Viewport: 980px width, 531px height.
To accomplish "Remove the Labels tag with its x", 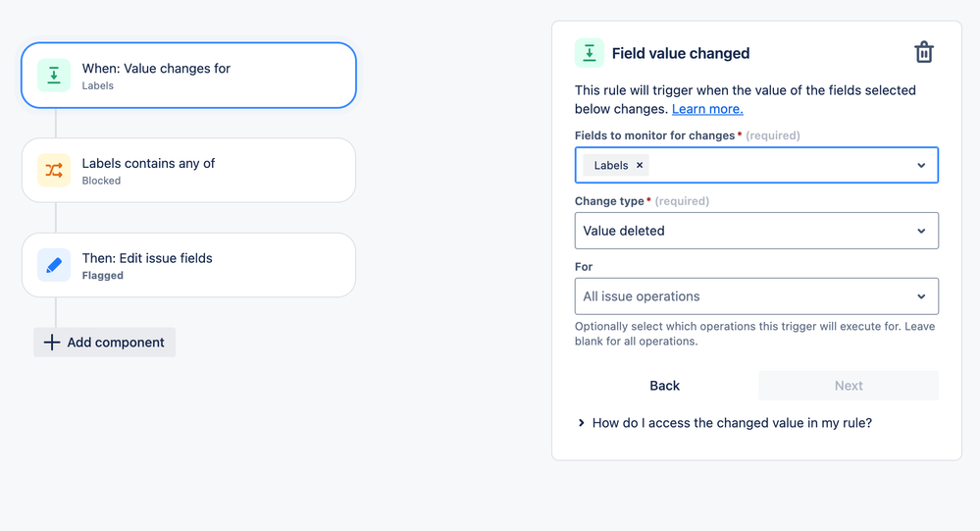I will [640, 165].
